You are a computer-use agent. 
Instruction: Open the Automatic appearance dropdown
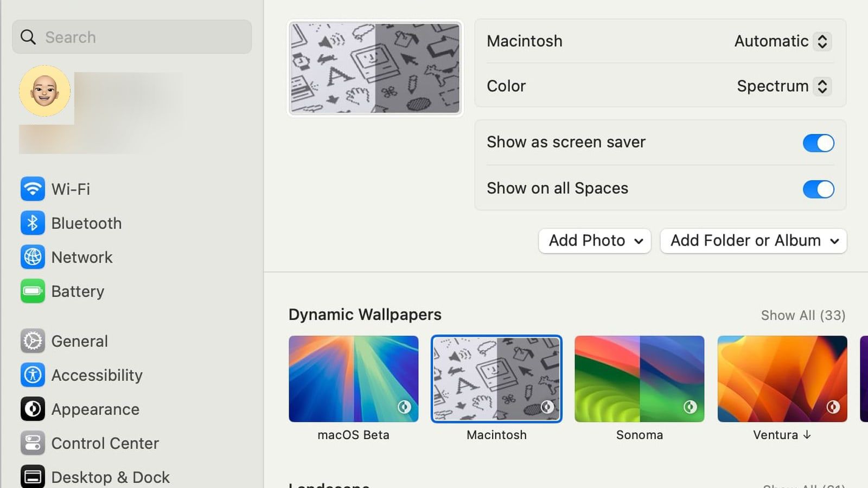click(781, 41)
